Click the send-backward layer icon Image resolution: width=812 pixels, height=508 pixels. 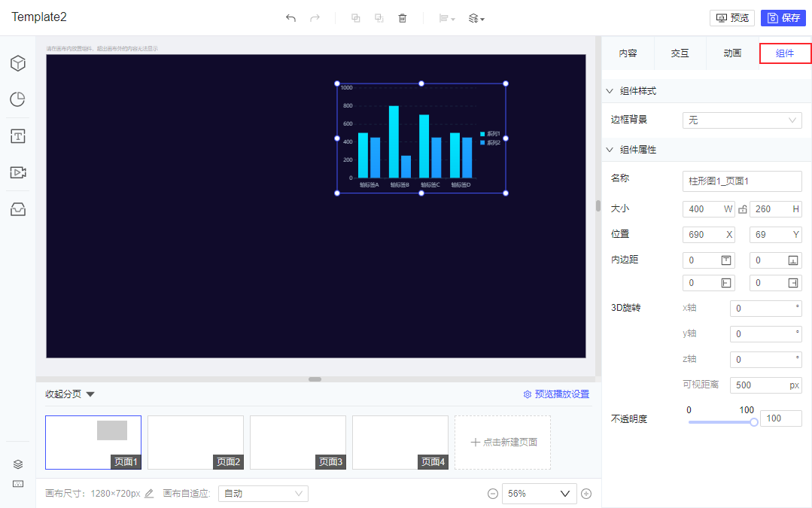pos(379,18)
